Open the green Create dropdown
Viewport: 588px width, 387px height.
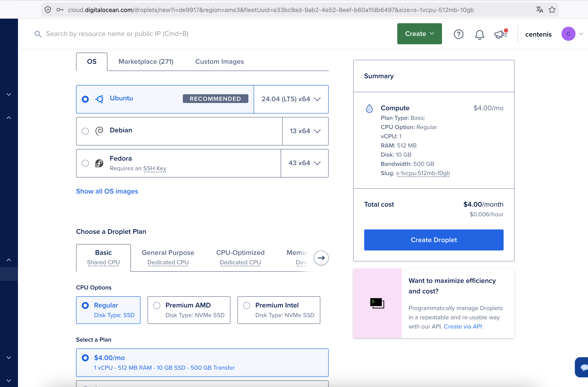pos(419,34)
